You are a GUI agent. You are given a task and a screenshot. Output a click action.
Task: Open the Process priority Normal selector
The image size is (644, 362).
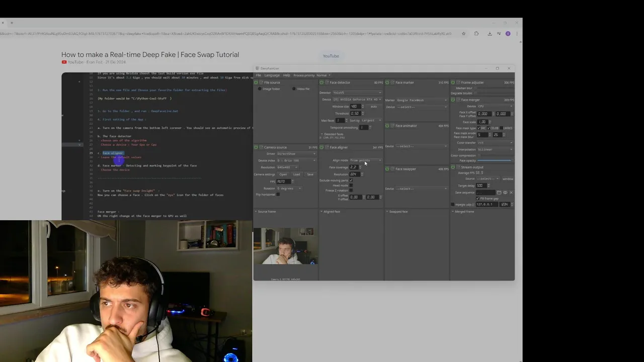[323, 75]
